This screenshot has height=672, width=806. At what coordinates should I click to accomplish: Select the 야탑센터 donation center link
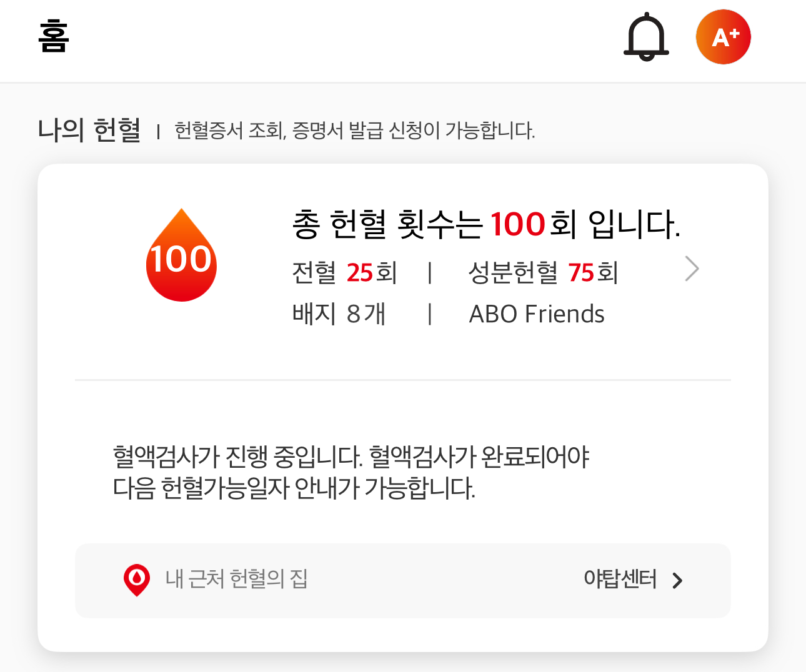point(620,579)
